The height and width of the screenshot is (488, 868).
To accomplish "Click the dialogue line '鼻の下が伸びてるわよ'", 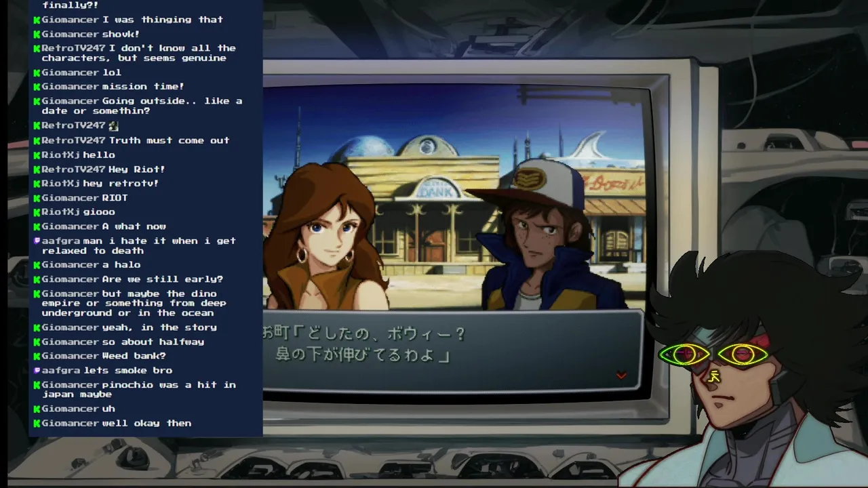I will [356, 355].
